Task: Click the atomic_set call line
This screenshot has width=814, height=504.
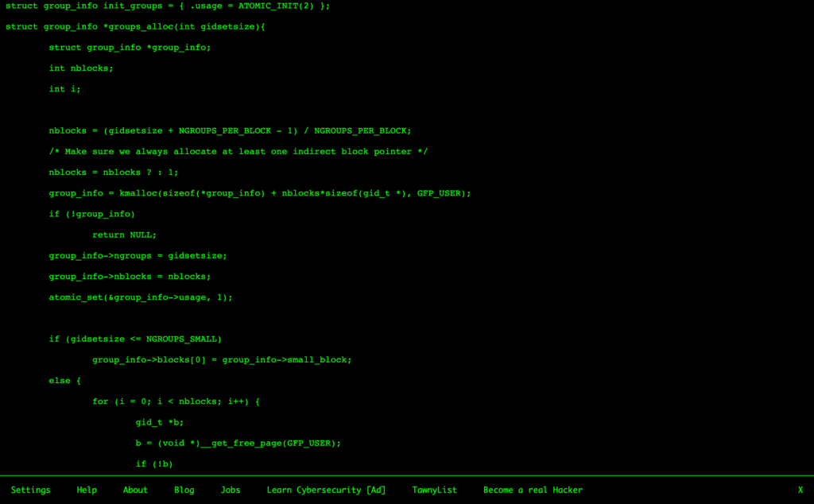Action: tap(141, 297)
